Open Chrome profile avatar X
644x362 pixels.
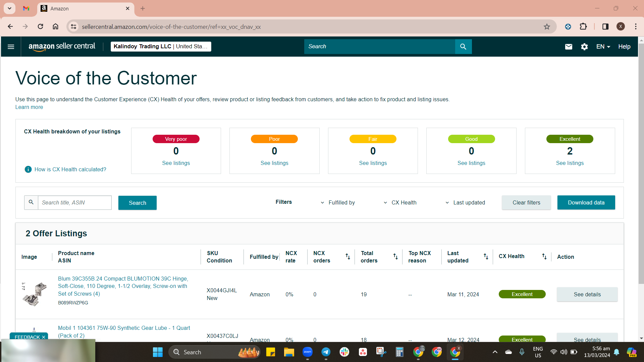coord(621,26)
